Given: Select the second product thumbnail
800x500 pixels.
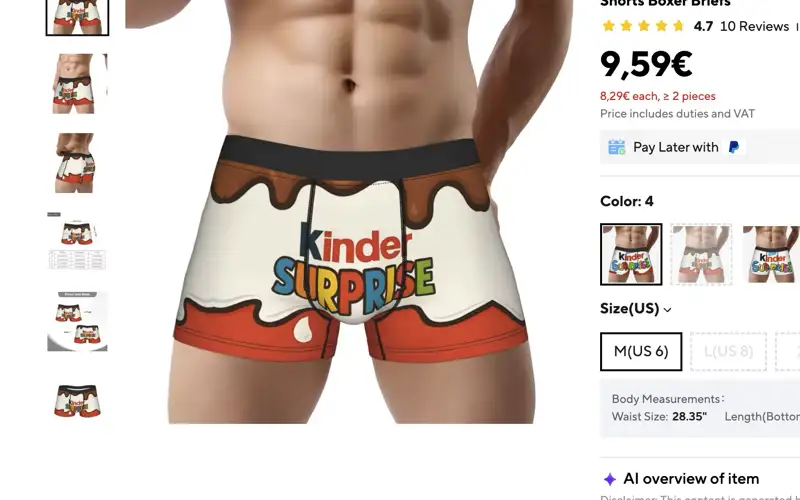Looking at the screenshot, I should [78, 84].
